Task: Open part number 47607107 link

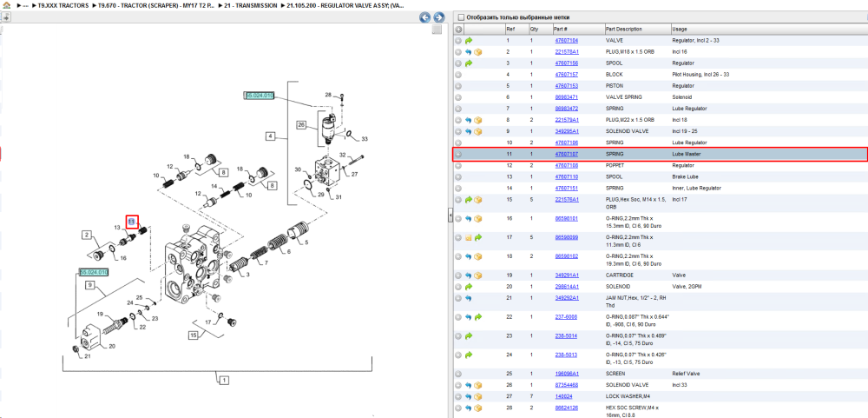Action: click(x=566, y=154)
